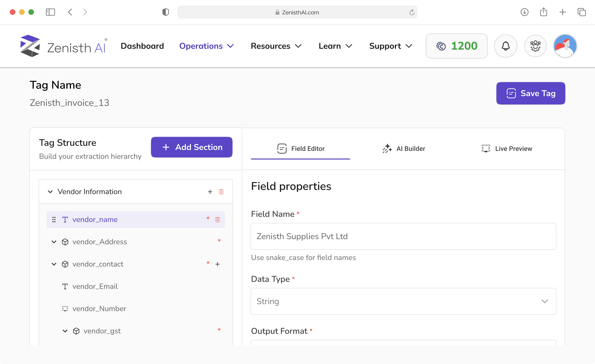Open the Data Type dropdown
This screenshot has width=595, height=364.
click(403, 301)
